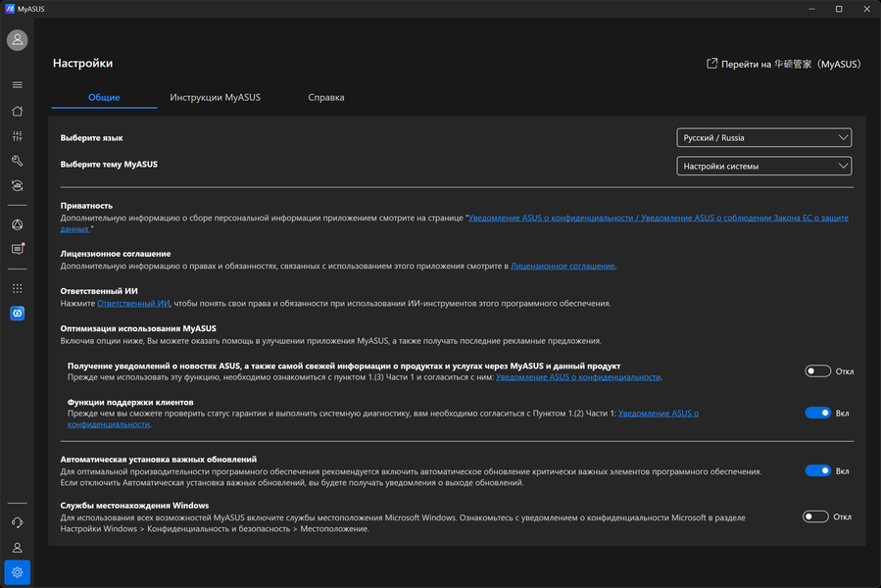881x588 pixels.
Task: Click the highlighted settings gear icon
Action: [18, 572]
